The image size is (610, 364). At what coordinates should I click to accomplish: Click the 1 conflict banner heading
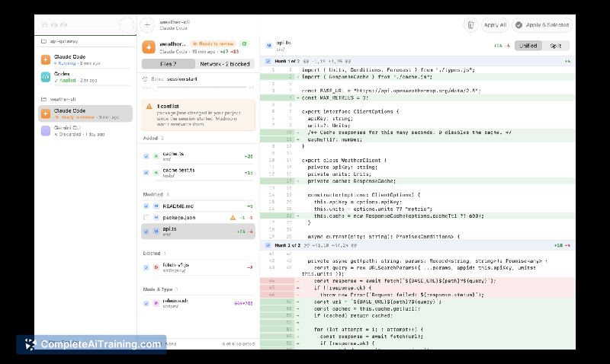pos(168,106)
